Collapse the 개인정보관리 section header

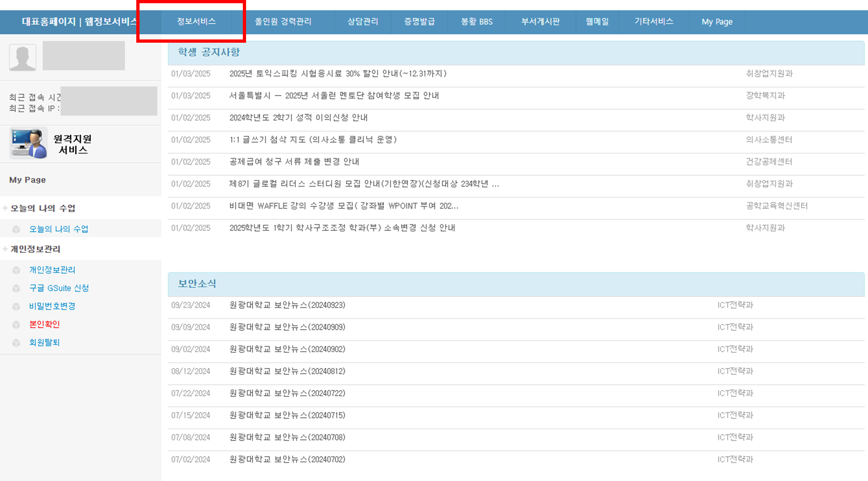(x=5, y=249)
